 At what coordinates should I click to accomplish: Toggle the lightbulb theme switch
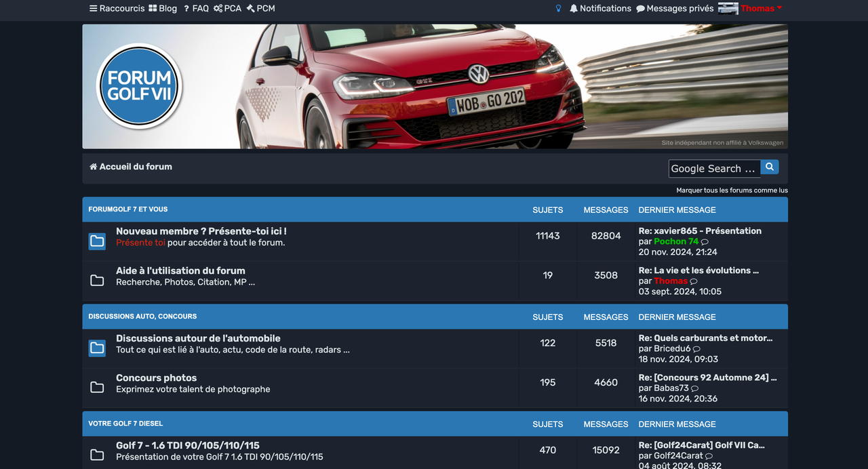click(x=558, y=8)
